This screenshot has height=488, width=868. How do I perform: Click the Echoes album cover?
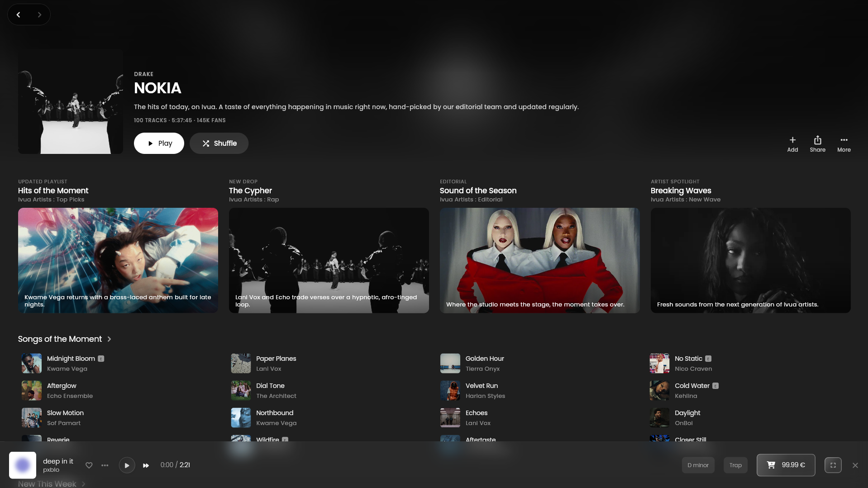[x=450, y=418]
